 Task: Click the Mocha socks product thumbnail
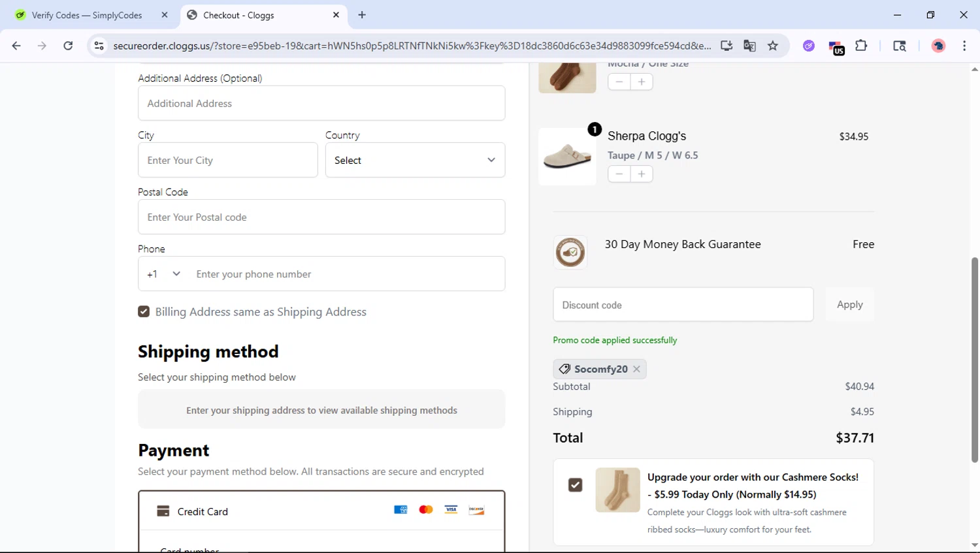coord(567,78)
